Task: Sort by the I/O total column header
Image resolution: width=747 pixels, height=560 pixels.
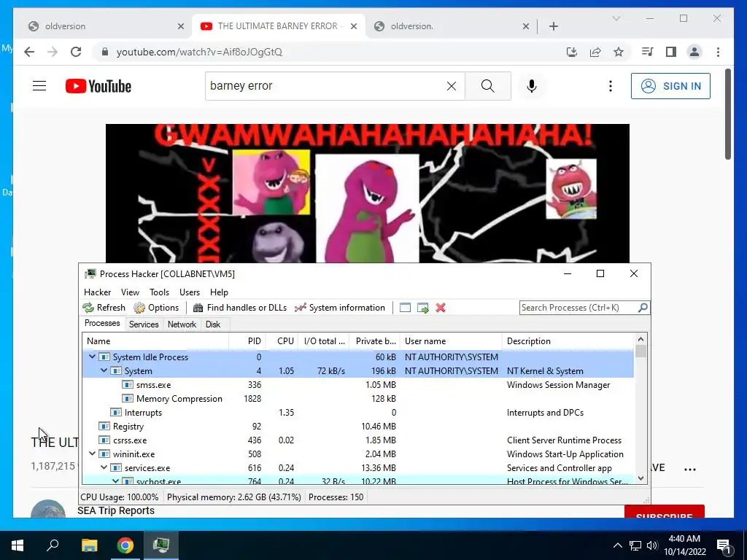Action: (325, 341)
